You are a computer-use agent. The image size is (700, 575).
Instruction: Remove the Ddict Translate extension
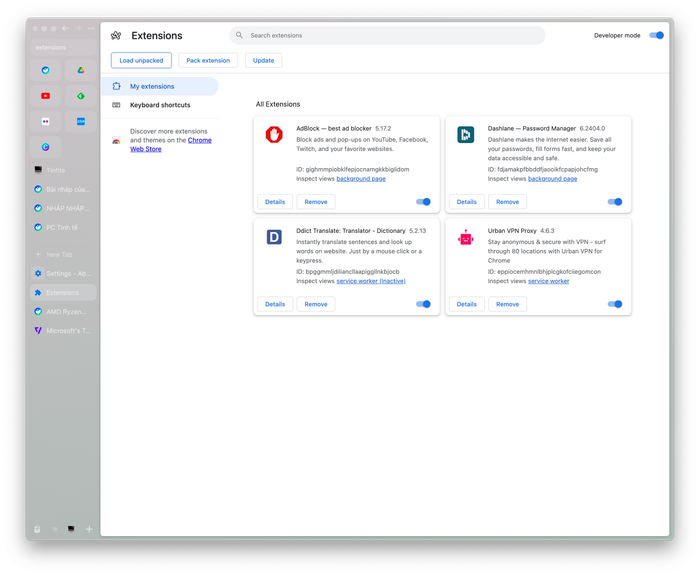[316, 304]
